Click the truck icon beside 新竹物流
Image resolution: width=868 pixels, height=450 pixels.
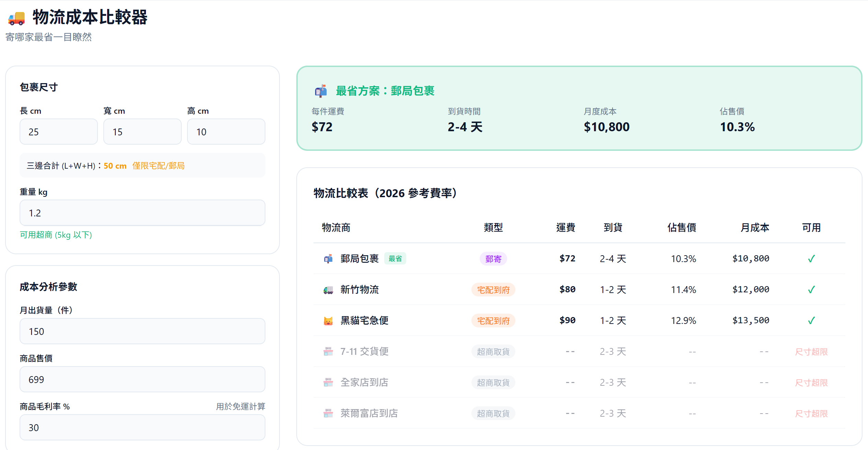coord(328,289)
